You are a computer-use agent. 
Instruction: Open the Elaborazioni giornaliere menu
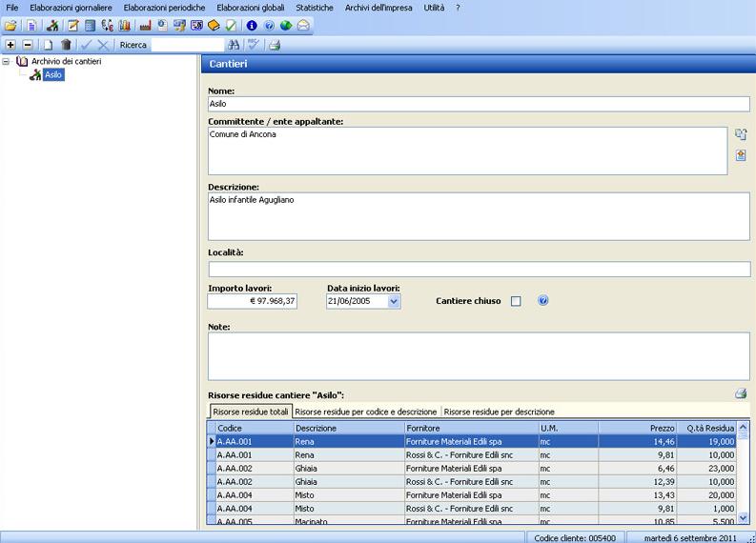(x=71, y=8)
